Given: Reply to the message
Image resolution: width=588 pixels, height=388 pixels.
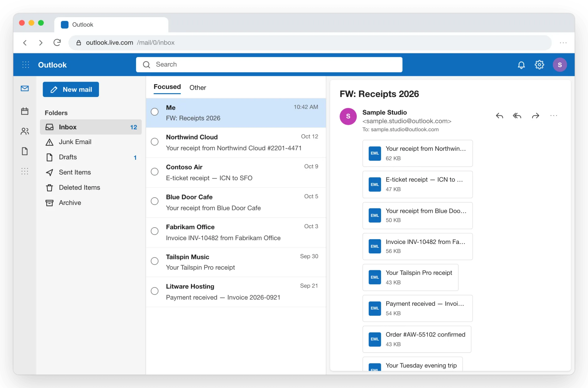Looking at the screenshot, I should [499, 116].
